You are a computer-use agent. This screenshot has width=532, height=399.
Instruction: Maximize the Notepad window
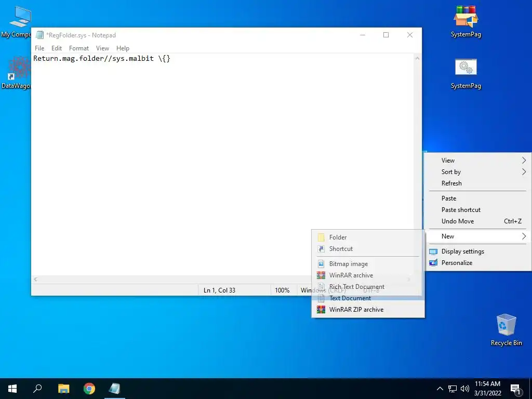point(386,35)
